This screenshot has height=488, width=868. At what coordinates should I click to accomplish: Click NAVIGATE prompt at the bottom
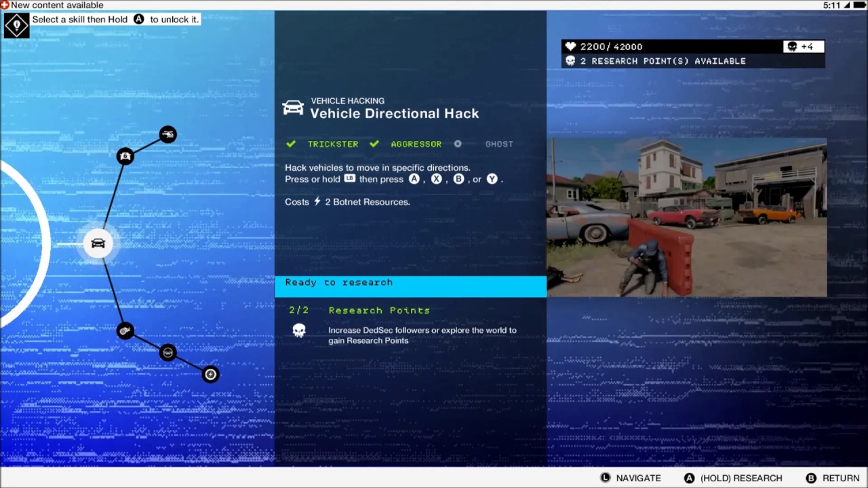click(x=631, y=478)
